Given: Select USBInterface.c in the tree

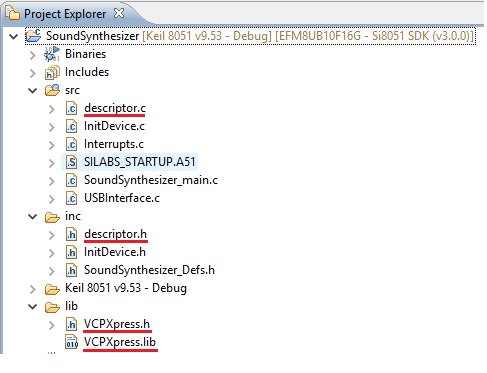Looking at the screenshot, I should point(122,198).
